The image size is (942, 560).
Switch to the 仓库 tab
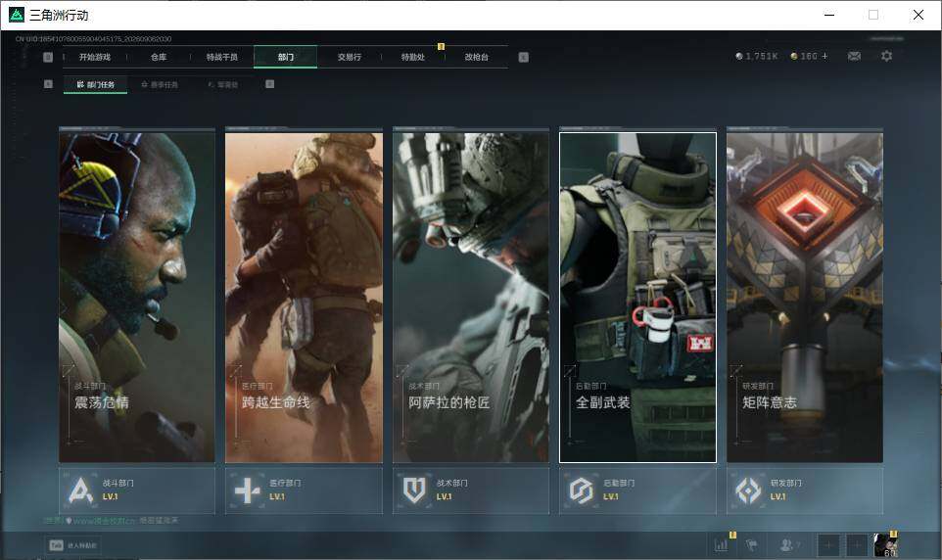click(159, 57)
